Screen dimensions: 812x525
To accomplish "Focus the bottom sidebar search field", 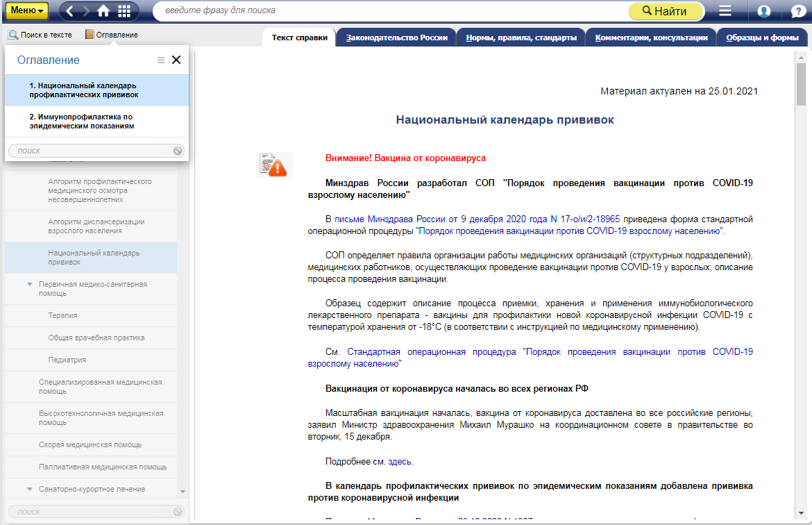I will 91,512.
